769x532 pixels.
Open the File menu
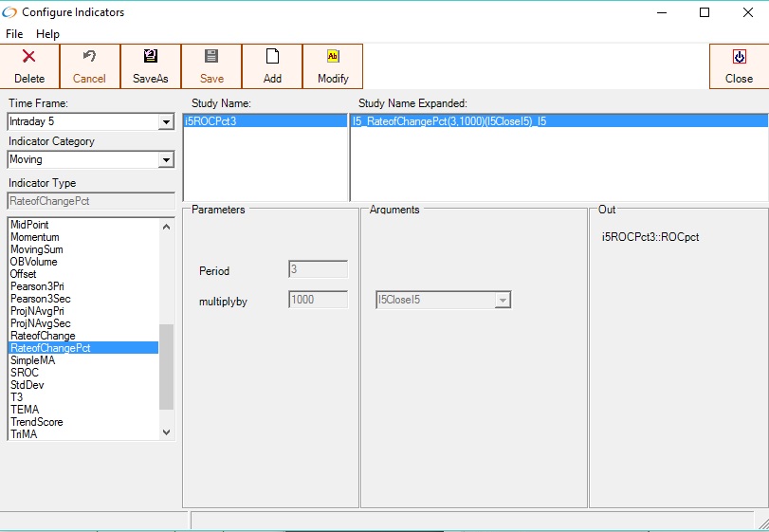[14, 34]
